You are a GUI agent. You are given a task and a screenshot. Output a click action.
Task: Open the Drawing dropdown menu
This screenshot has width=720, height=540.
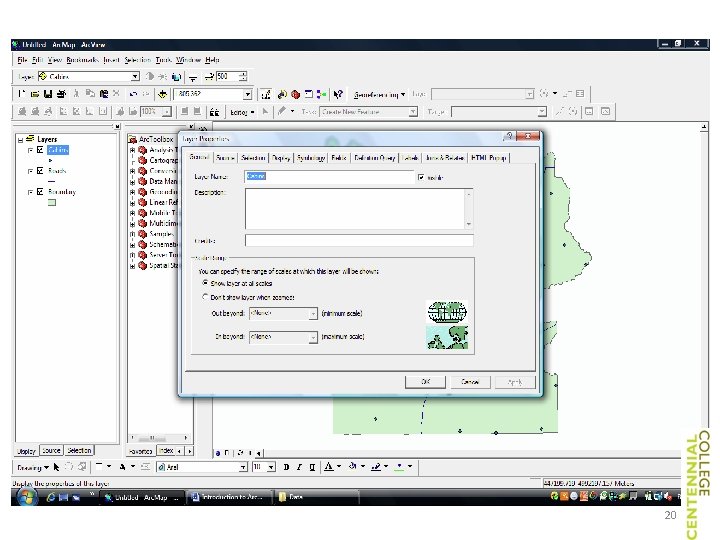[33, 467]
